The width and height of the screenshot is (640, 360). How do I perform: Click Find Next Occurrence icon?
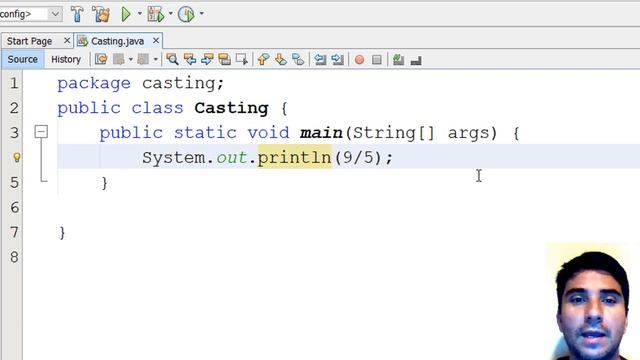(207, 60)
